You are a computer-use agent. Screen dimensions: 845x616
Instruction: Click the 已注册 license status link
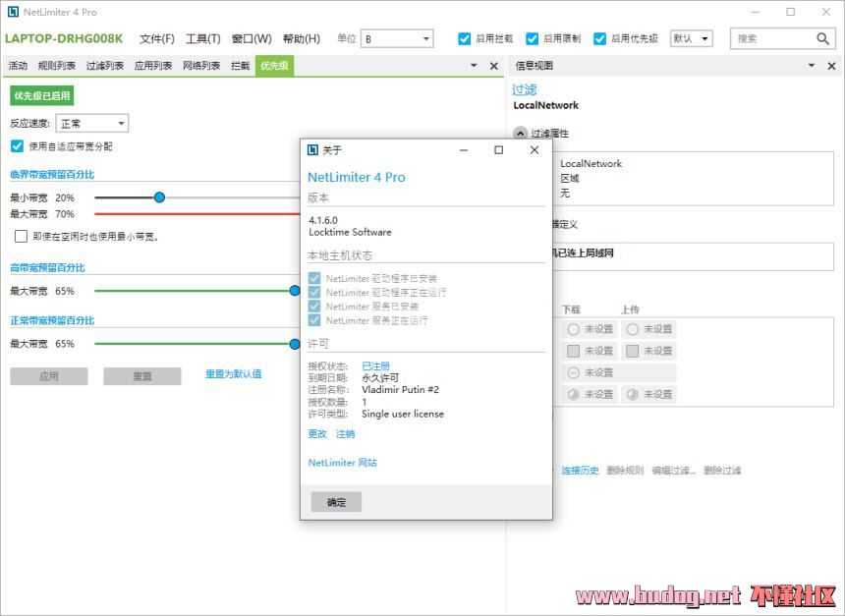(x=375, y=365)
